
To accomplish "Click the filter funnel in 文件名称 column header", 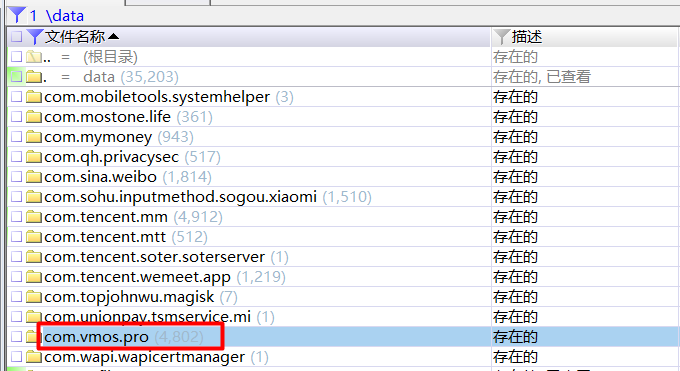I will coord(35,37).
